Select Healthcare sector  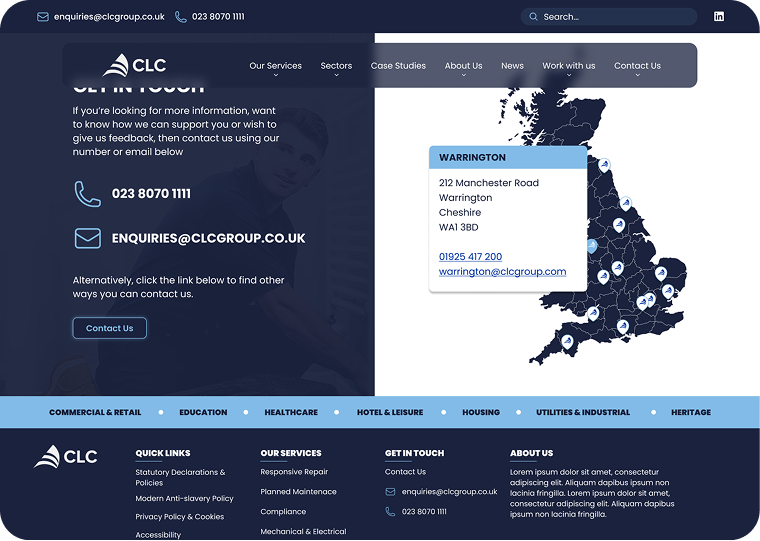pos(291,413)
